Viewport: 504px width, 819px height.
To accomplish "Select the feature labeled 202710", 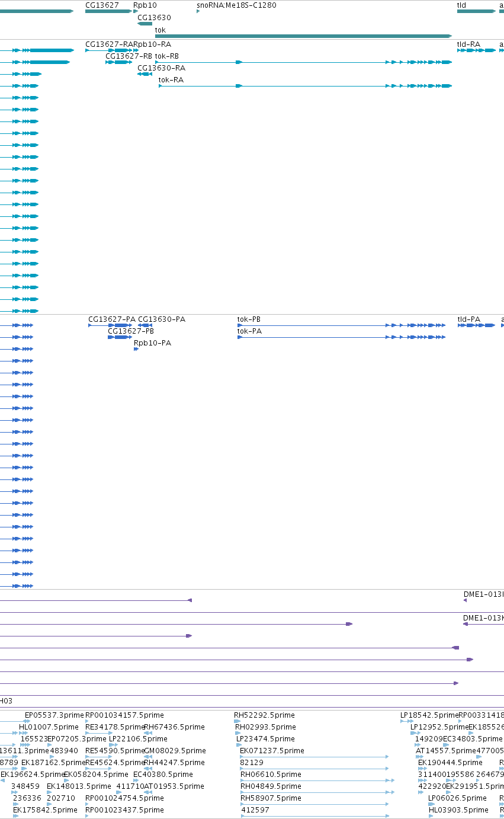I will pos(61,798).
